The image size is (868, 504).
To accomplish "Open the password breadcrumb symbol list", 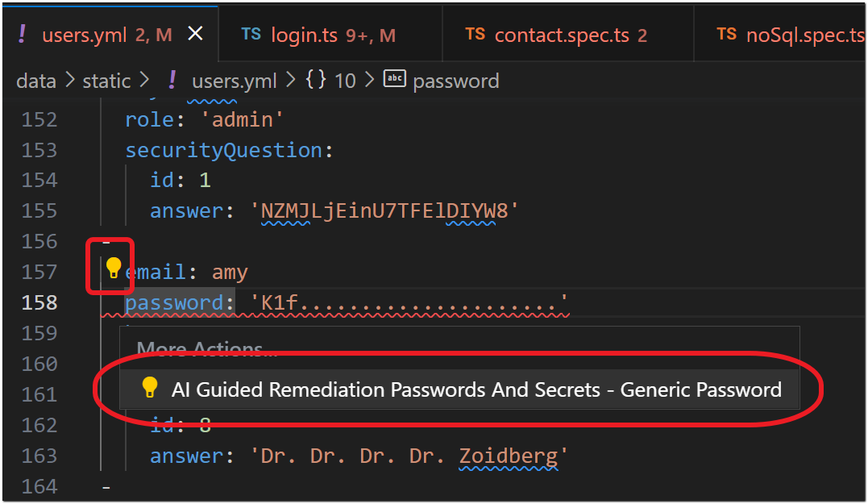I will click(x=455, y=81).
